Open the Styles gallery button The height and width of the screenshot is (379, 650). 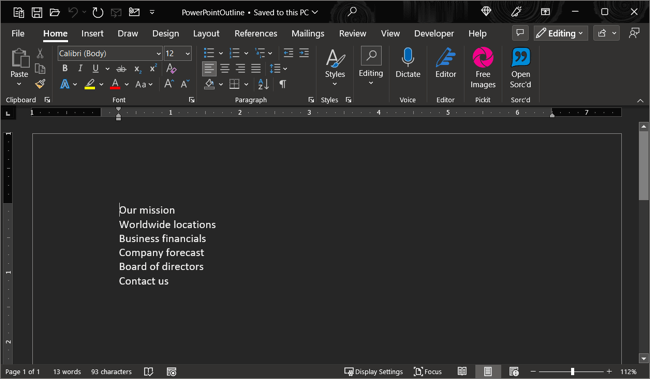pos(335,67)
